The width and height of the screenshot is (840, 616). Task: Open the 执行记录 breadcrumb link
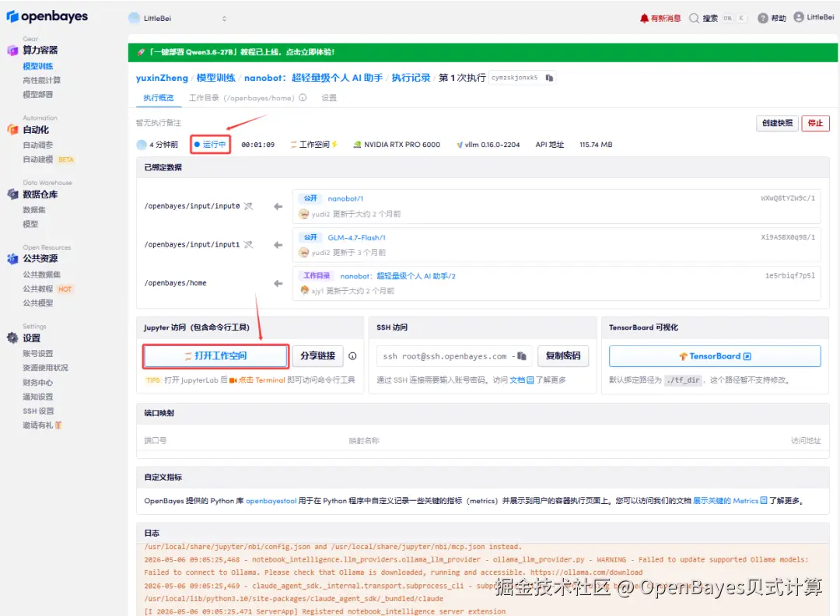pyautogui.click(x=411, y=78)
